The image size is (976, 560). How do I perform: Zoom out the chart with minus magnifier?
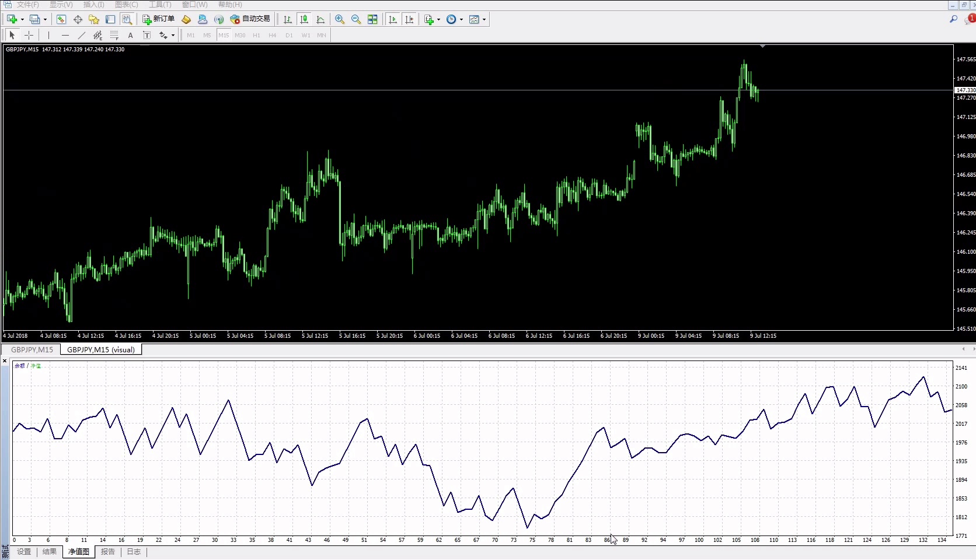pos(356,19)
